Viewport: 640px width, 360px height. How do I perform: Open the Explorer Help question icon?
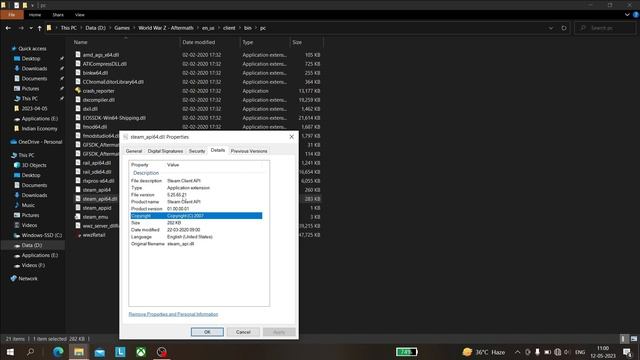tap(636, 15)
